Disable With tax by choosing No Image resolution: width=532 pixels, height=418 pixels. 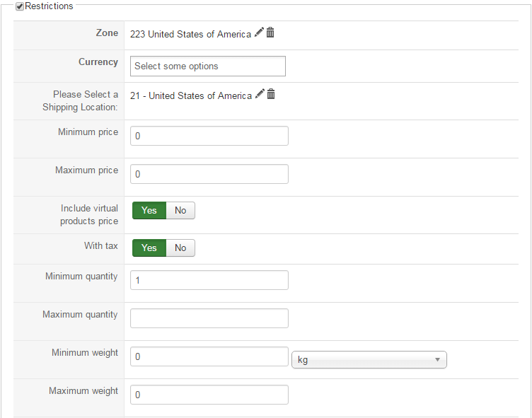pyautogui.click(x=180, y=248)
